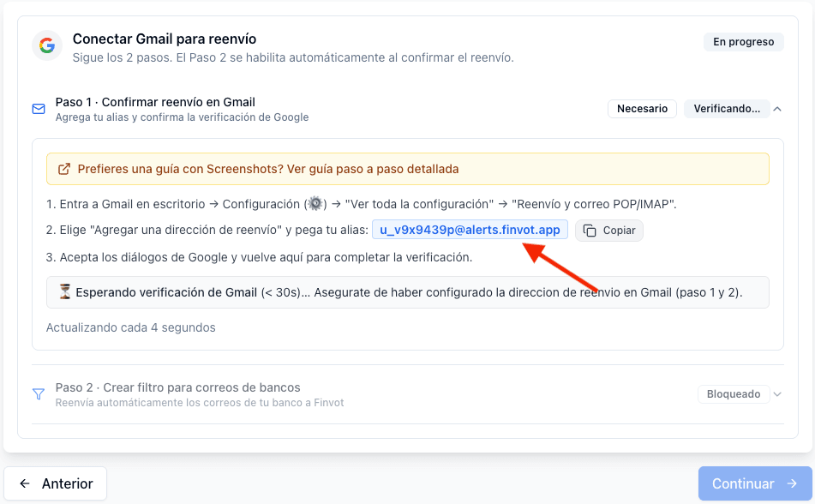Click the En progreso status badge
This screenshot has width=815, height=504.
pyautogui.click(x=743, y=42)
